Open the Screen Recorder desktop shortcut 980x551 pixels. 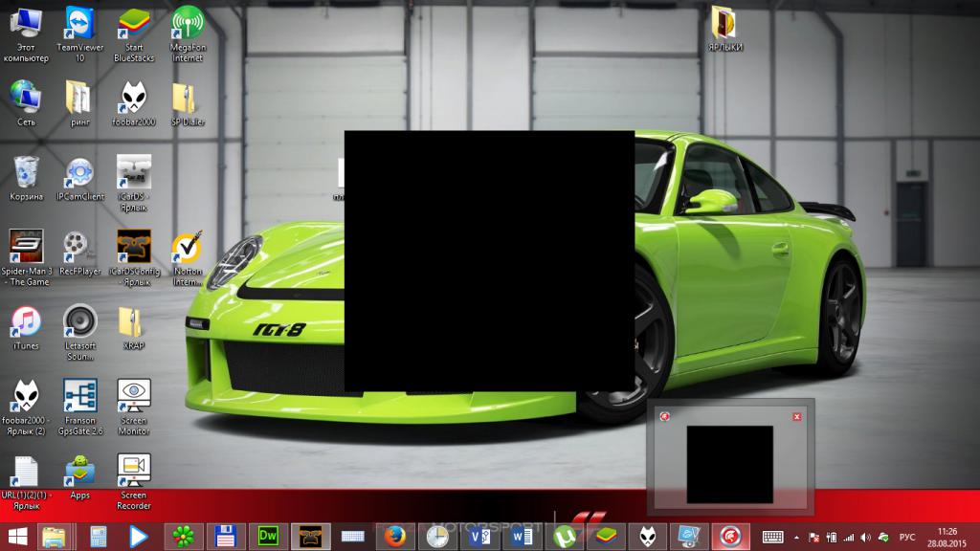pos(133,469)
